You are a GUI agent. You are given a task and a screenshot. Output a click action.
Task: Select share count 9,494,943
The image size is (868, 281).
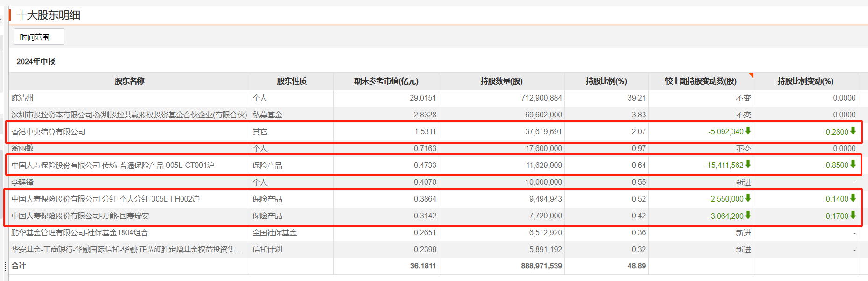point(546,199)
